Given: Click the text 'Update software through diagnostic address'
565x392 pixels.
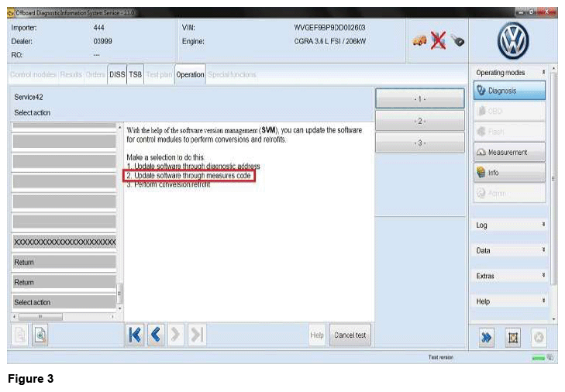Looking at the screenshot, I should (x=197, y=166).
